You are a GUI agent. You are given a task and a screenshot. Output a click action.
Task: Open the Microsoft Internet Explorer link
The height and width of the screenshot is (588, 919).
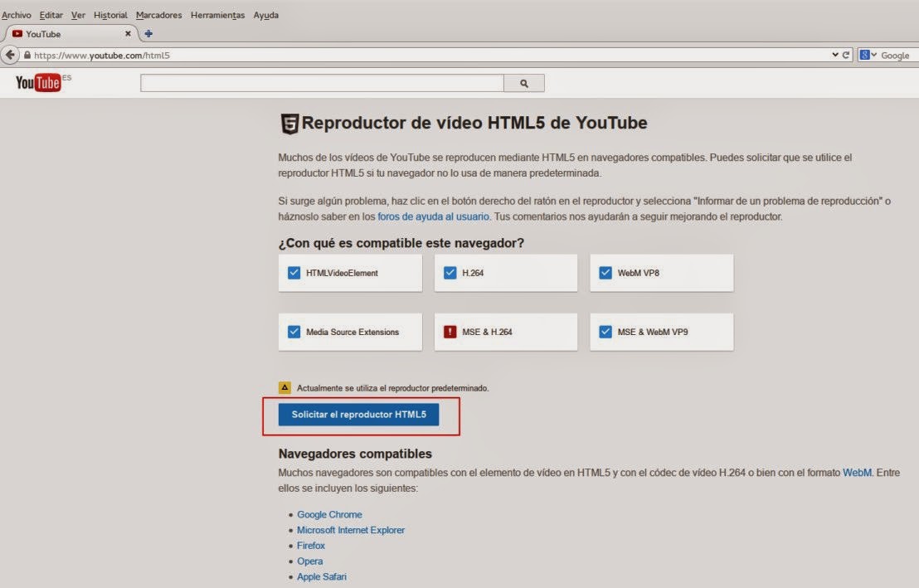351,530
